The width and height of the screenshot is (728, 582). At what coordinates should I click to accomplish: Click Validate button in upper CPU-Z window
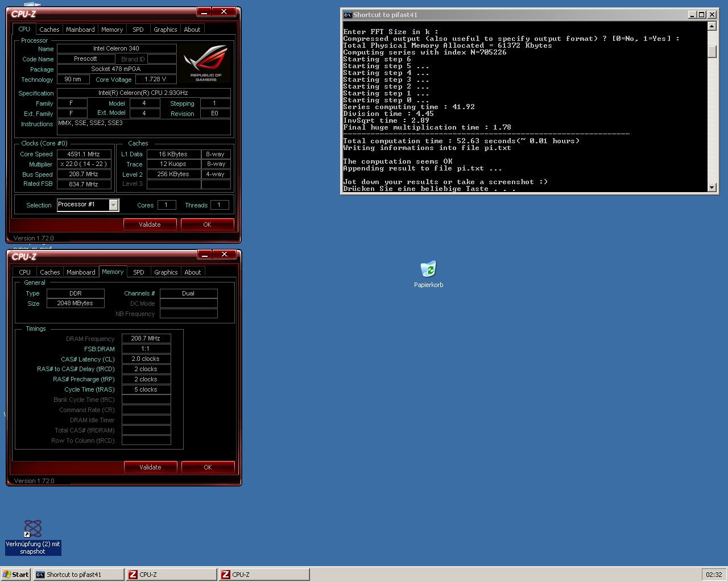(150, 225)
